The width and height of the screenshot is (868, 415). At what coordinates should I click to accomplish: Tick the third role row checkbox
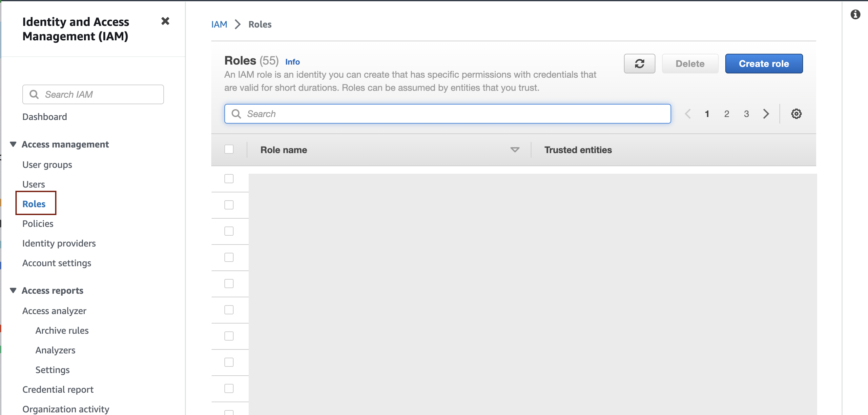[229, 231]
